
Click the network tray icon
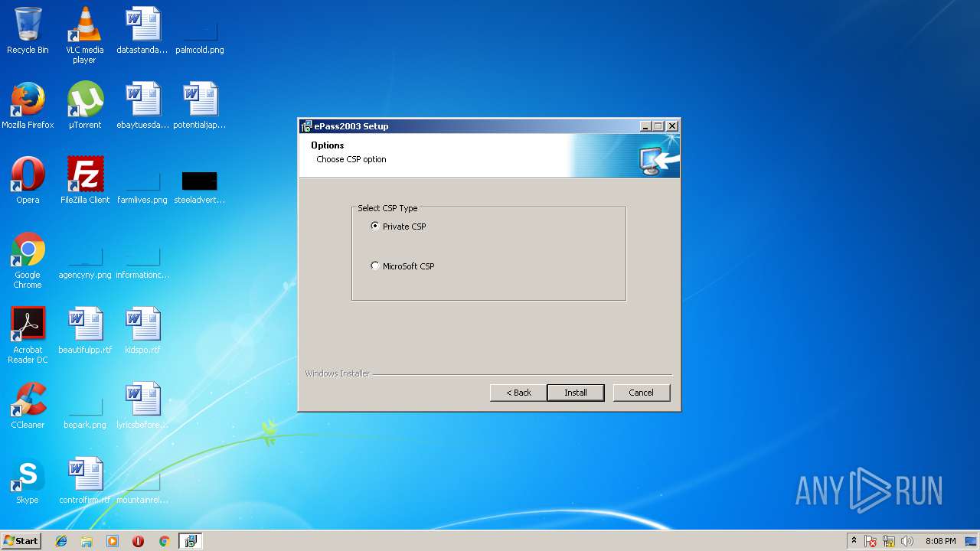point(889,541)
